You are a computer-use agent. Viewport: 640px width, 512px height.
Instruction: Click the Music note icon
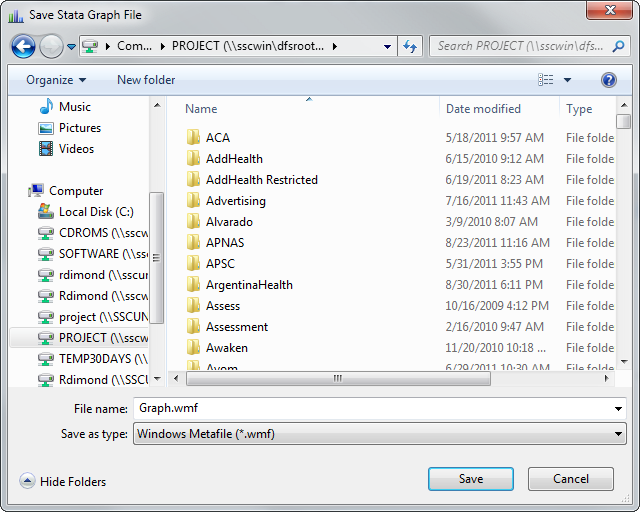pyautogui.click(x=46, y=107)
